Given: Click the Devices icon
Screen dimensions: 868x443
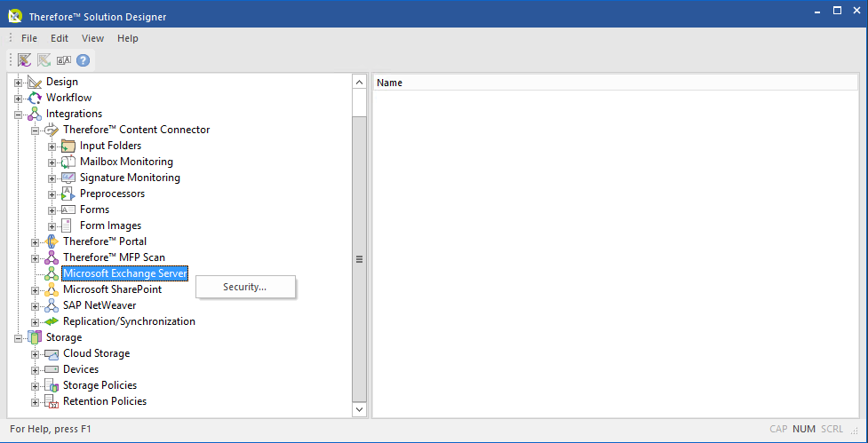Looking at the screenshot, I should (52, 369).
